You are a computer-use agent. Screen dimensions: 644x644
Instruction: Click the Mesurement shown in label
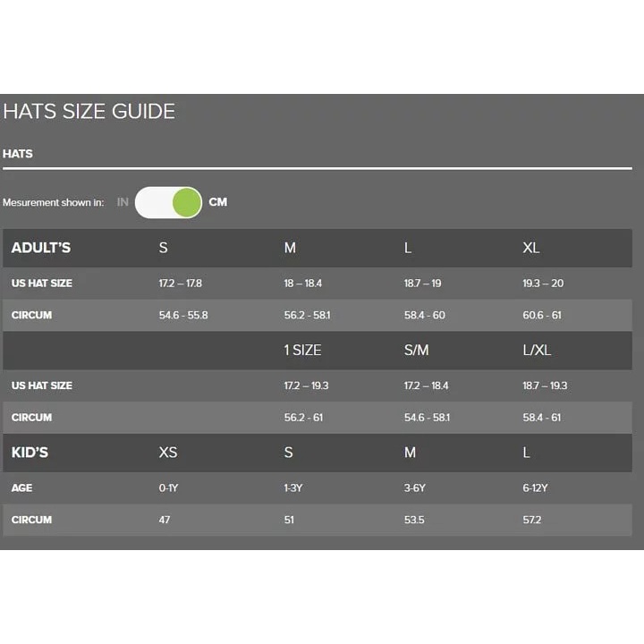[x=53, y=203]
